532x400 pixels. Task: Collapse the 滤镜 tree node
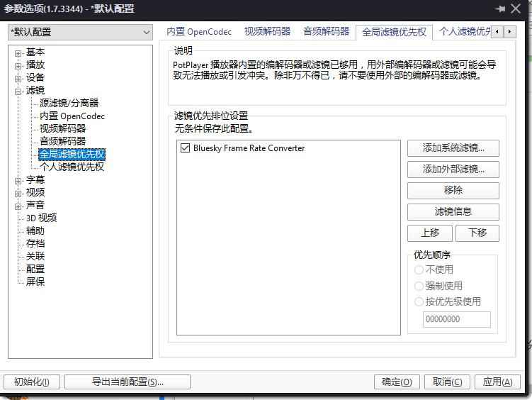pos(18,91)
